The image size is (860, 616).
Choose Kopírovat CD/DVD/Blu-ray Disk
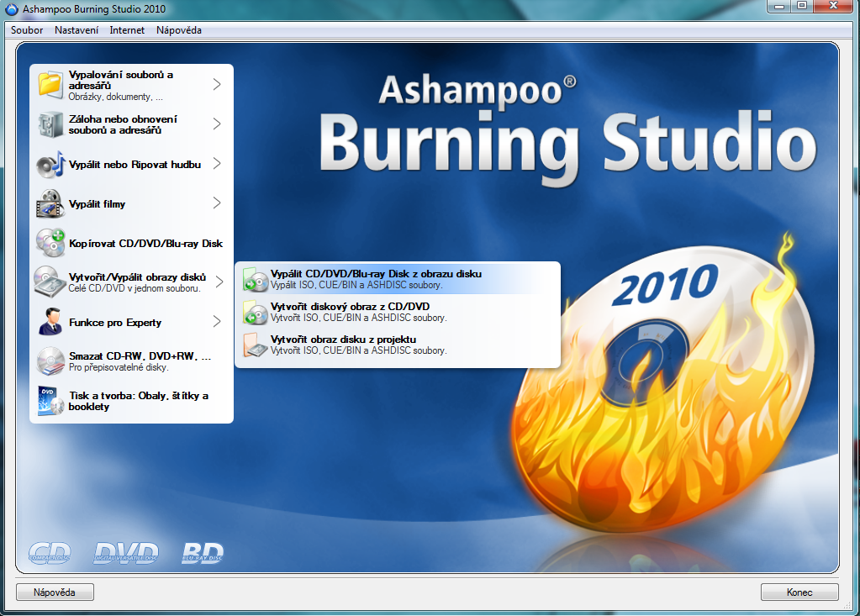tap(131, 244)
